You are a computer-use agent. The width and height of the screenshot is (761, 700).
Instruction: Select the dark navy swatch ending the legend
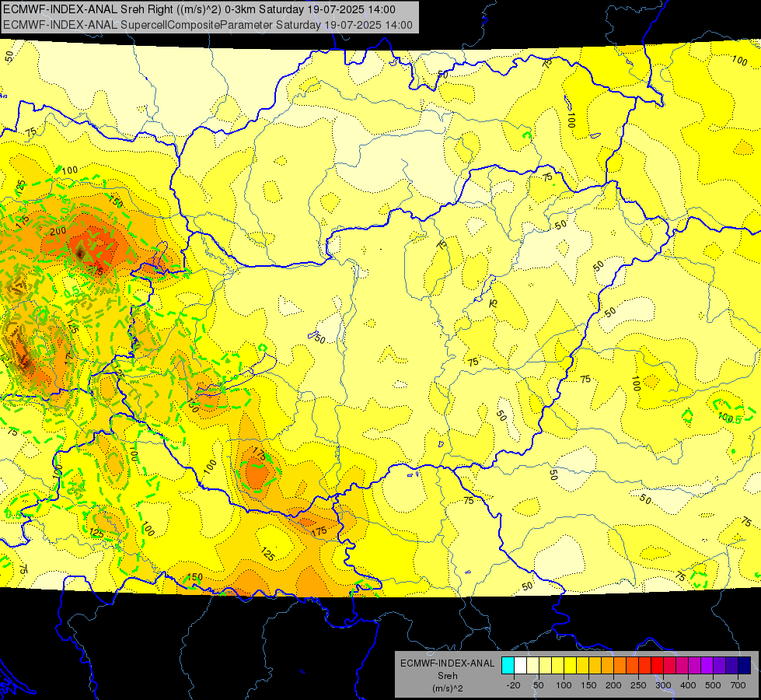745,666
